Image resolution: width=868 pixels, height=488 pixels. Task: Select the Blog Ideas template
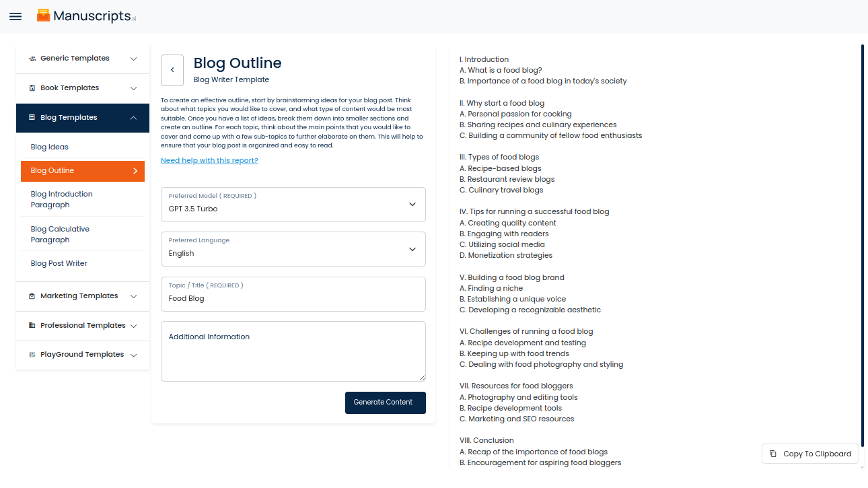(50, 147)
